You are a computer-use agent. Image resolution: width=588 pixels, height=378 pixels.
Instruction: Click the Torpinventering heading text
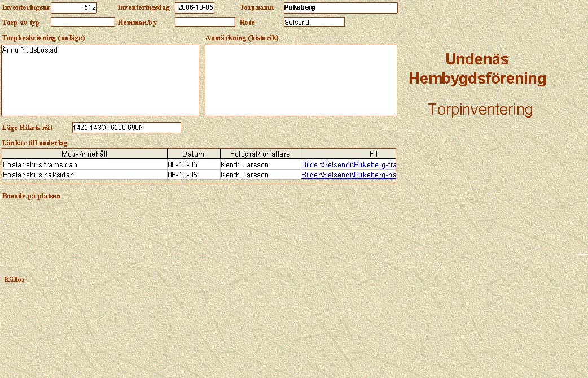tap(480, 110)
